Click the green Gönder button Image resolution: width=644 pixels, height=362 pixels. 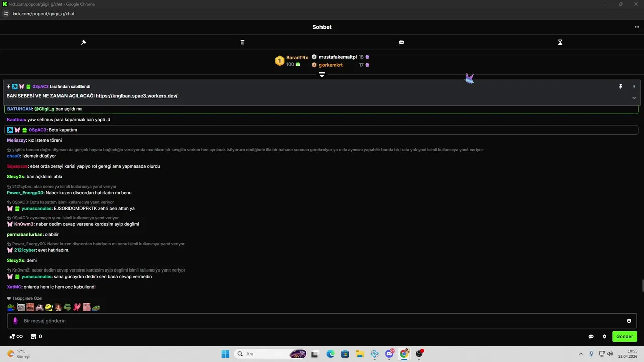(x=625, y=336)
